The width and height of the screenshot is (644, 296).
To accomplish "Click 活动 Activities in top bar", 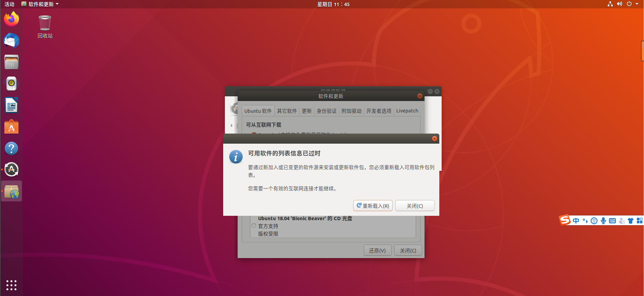I will (x=9, y=4).
